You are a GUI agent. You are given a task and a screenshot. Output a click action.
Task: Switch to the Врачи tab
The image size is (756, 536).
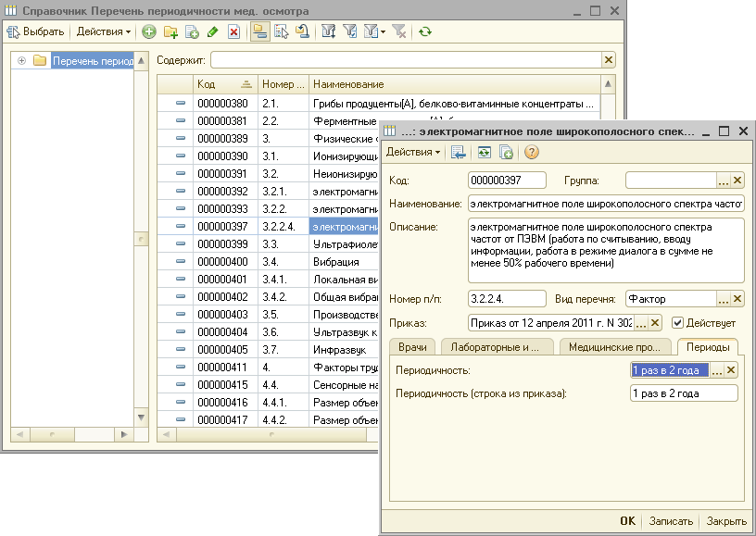tap(412, 347)
